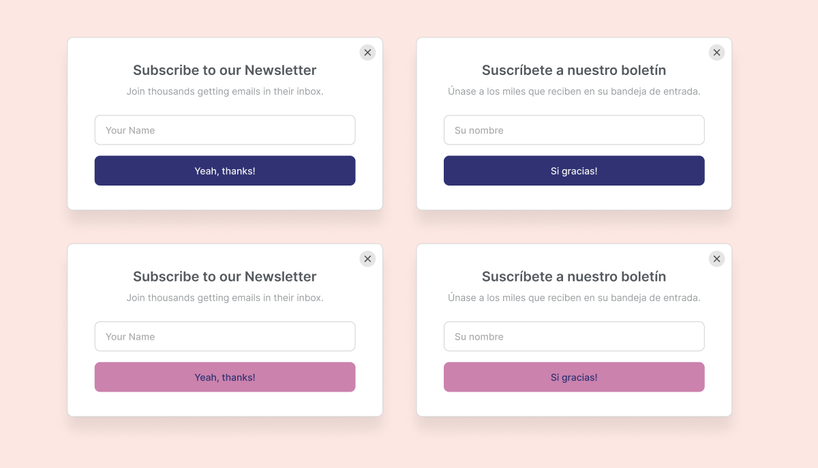818x468 pixels.
Task: Close the Spanish boletín popup with navy button
Action: tap(716, 53)
